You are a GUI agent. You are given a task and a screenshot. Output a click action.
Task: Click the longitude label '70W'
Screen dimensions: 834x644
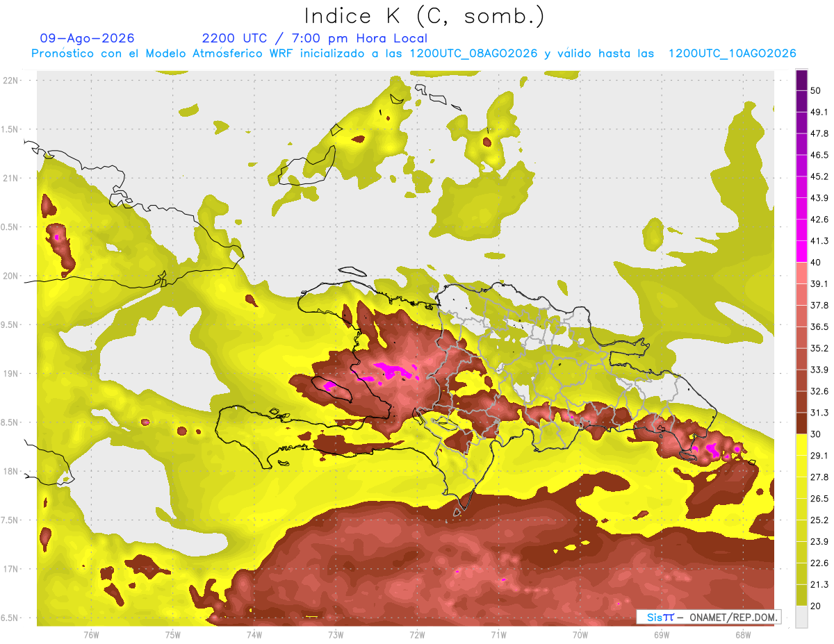coord(580,635)
